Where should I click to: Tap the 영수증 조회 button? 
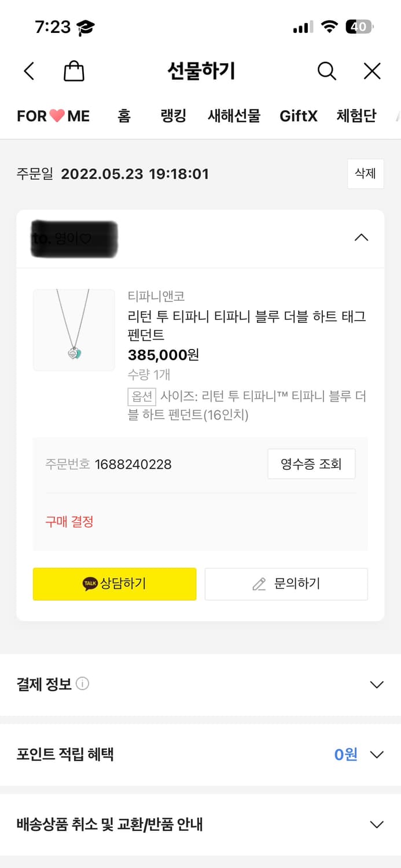click(311, 464)
